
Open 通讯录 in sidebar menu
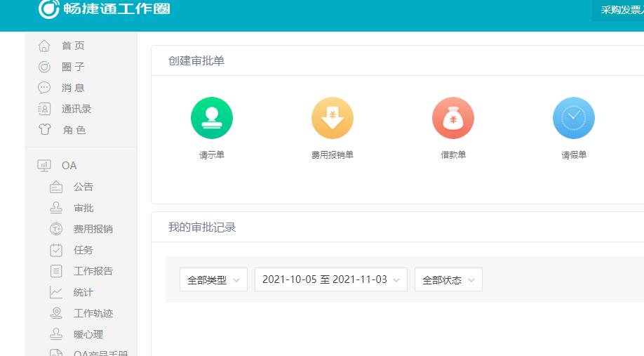coord(76,109)
